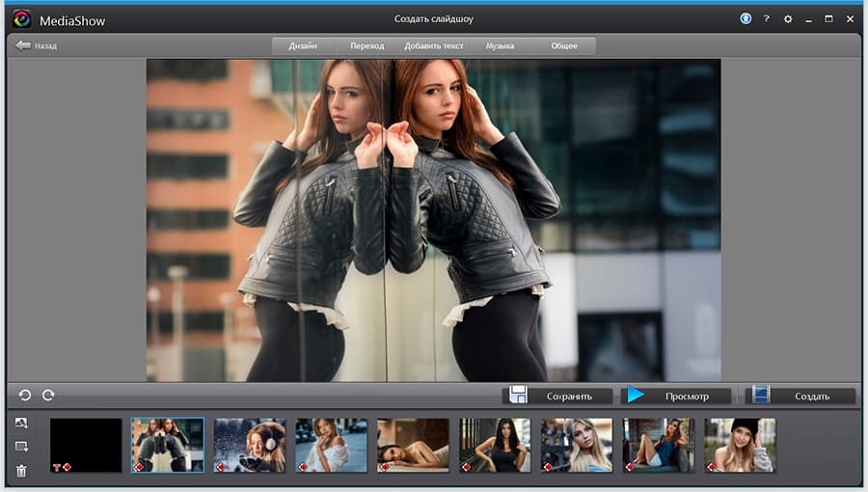
Task: Open the Добавить текст tab
Action: click(433, 46)
